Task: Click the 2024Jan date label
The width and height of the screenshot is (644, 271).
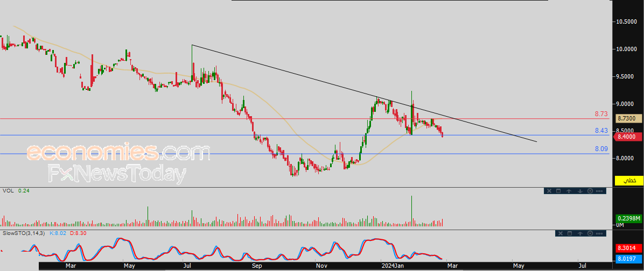Action: point(393,267)
